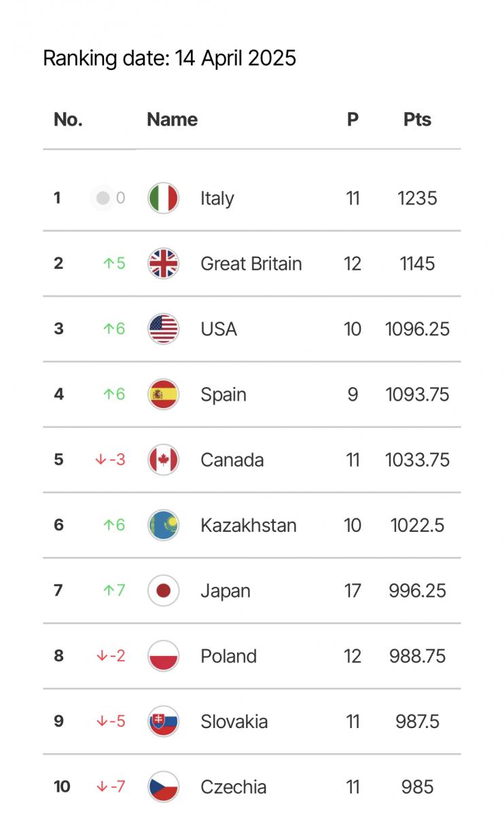Click the Spain flag icon

163,395
